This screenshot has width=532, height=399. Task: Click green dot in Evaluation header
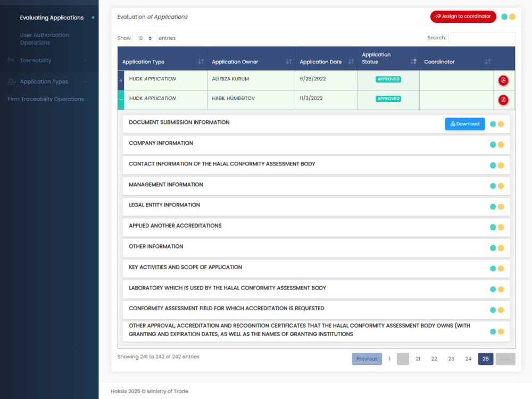point(504,16)
